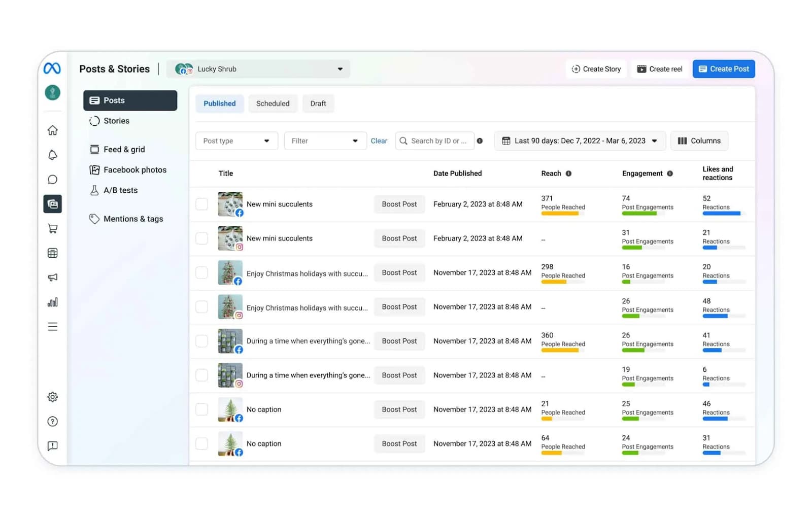This screenshot has width=812, height=517.
Task: Click the Help question mark icon
Action: click(52, 422)
